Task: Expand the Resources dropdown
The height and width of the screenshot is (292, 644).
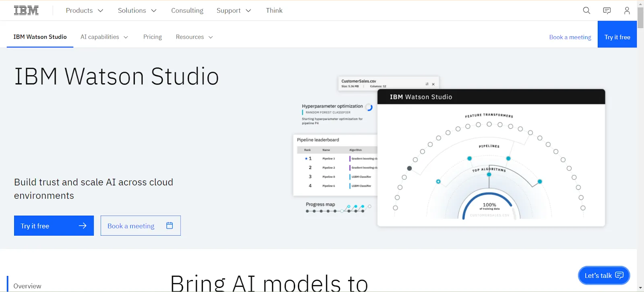Action: 194,37
